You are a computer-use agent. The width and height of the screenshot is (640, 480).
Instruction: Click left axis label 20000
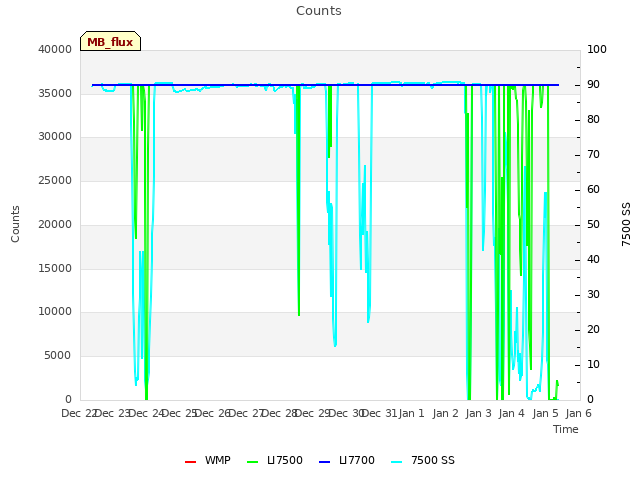click(x=55, y=224)
